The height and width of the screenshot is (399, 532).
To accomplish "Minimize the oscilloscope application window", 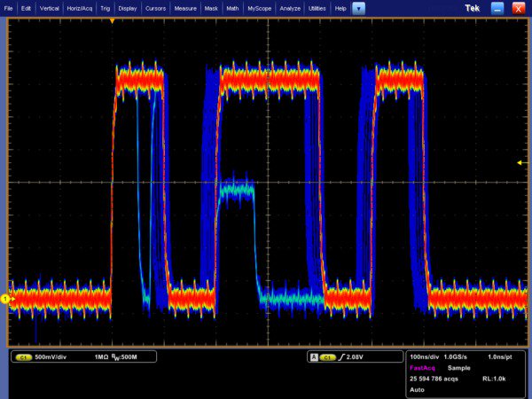I will (x=499, y=8).
